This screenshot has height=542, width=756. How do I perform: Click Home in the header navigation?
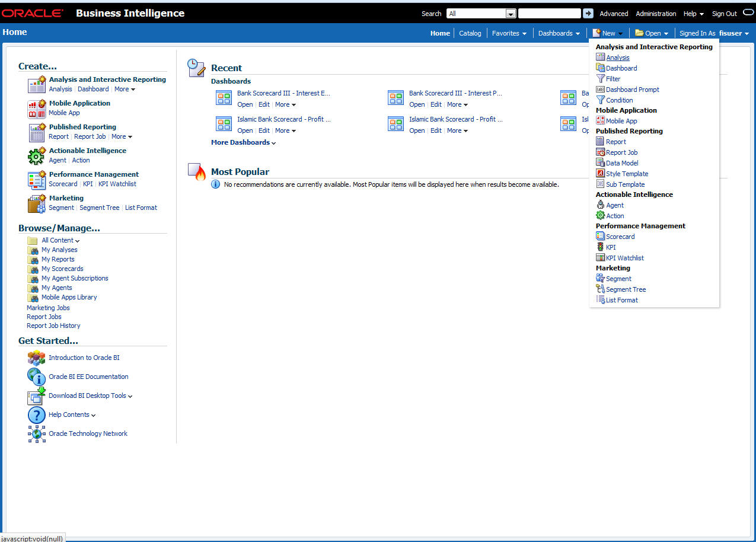click(440, 33)
